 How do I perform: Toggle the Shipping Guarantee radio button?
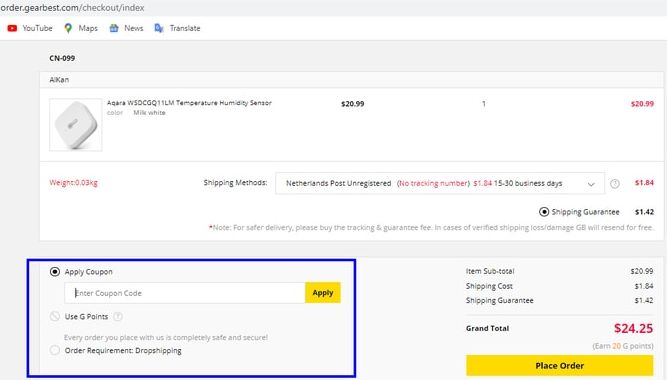544,211
